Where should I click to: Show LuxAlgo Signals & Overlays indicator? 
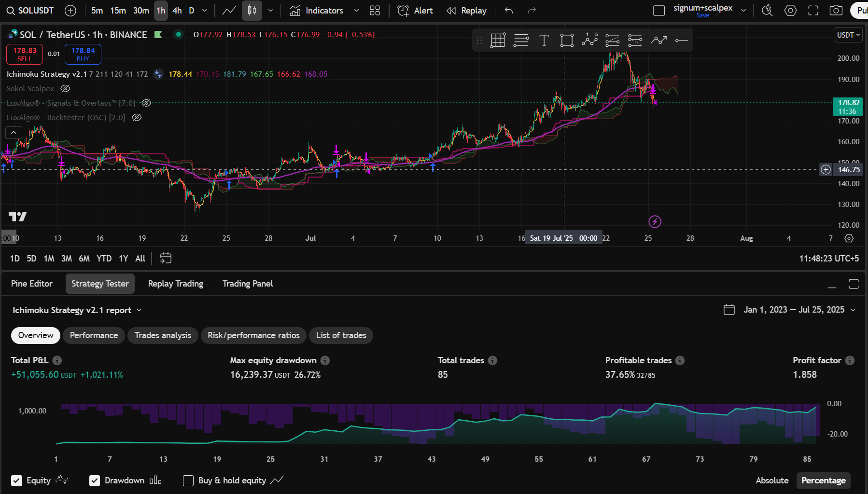pos(146,103)
